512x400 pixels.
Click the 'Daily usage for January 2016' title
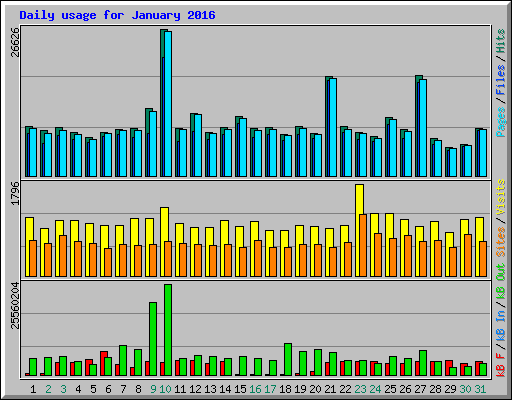coord(117,15)
